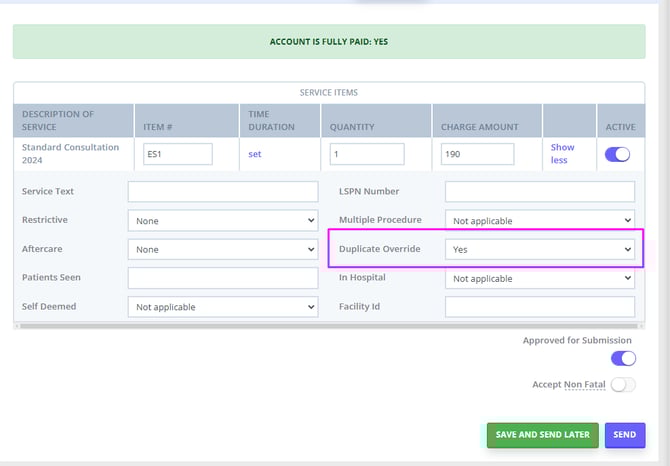The image size is (670, 466).
Task: Click the Item # field containing ES1
Action: (x=178, y=154)
